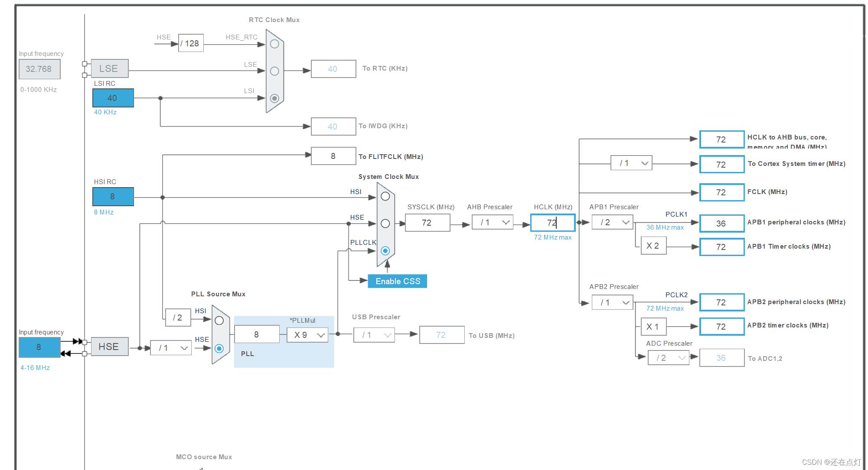
Task: Click the LSI RC 40 KHz box
Action: (x=113, y=98)
